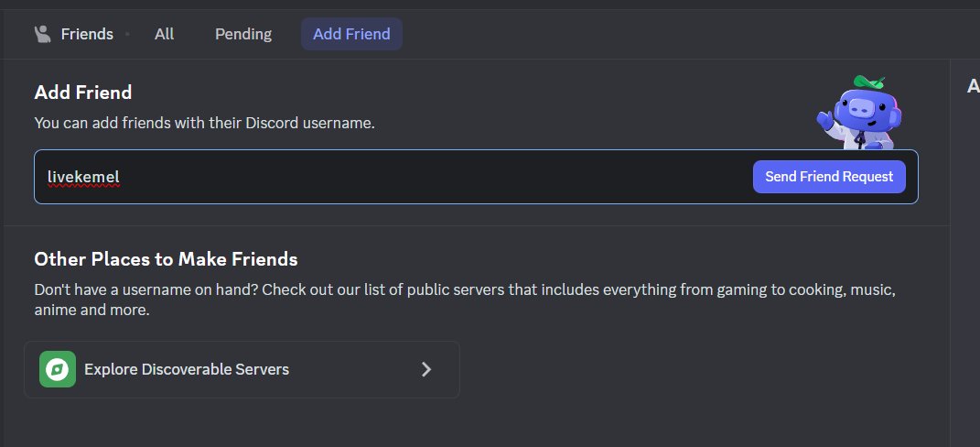The height and width of the screenshot is (447, 980).
Task: Click the Wumpus robot mascot illustration
Action: pos(859,113)
